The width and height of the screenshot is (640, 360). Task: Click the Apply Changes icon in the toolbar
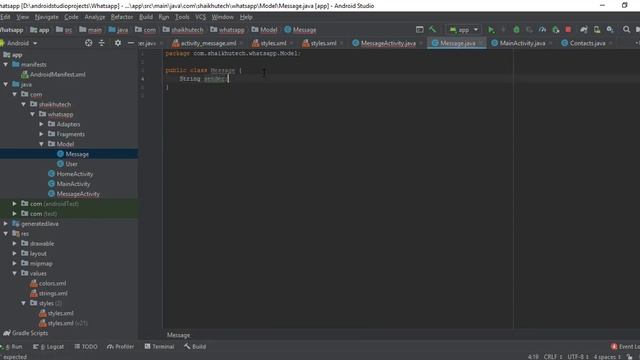point(529,29)
